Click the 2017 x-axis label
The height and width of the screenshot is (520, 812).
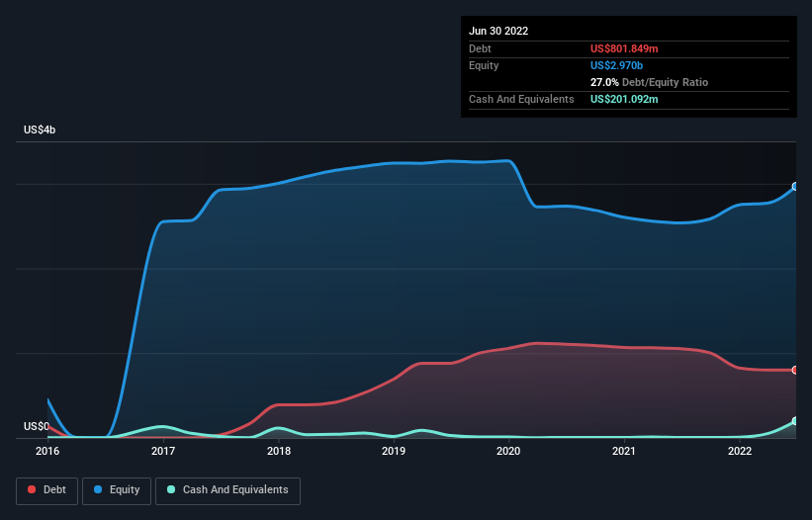[163, 451]
